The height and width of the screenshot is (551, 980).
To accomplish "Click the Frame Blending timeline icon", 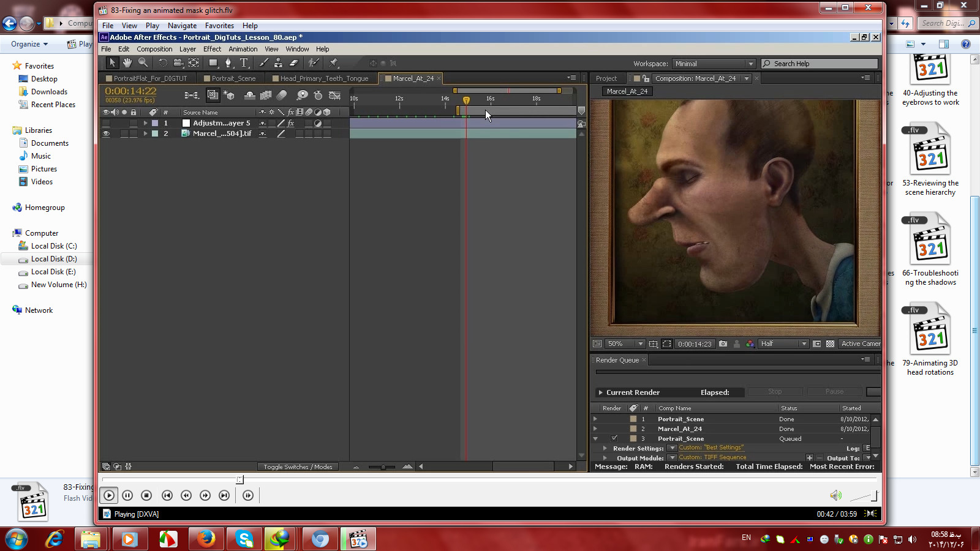I will [266, 95].
